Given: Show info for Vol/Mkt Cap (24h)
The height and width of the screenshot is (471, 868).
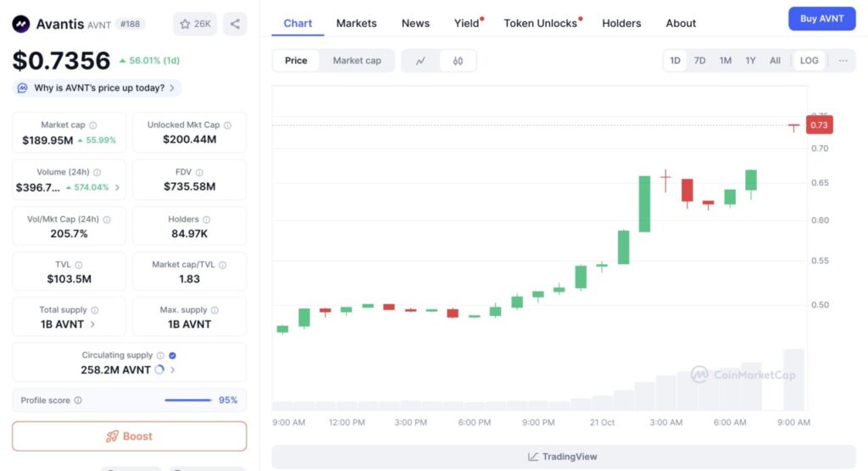Looking at the screenshot, I should [107, 219].
